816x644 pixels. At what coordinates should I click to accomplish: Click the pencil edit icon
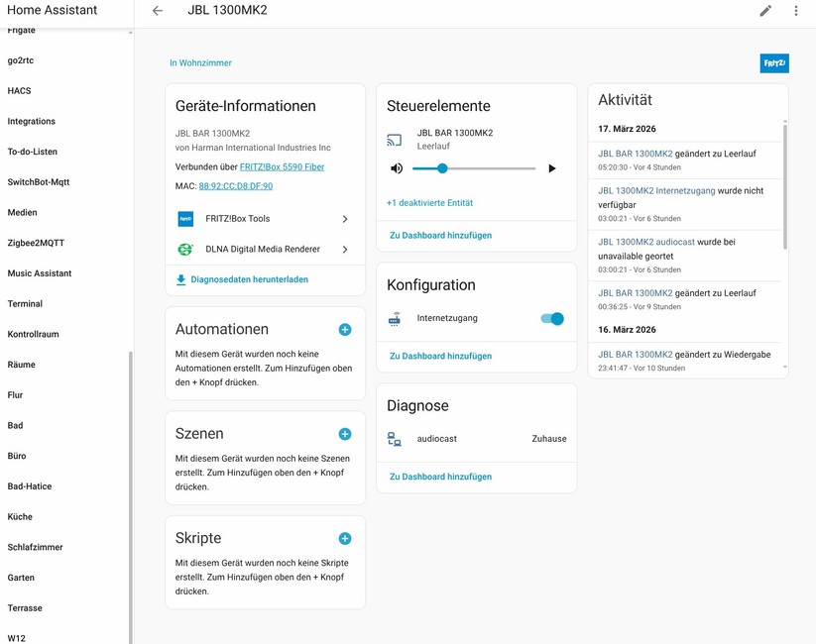pos(765,11)
